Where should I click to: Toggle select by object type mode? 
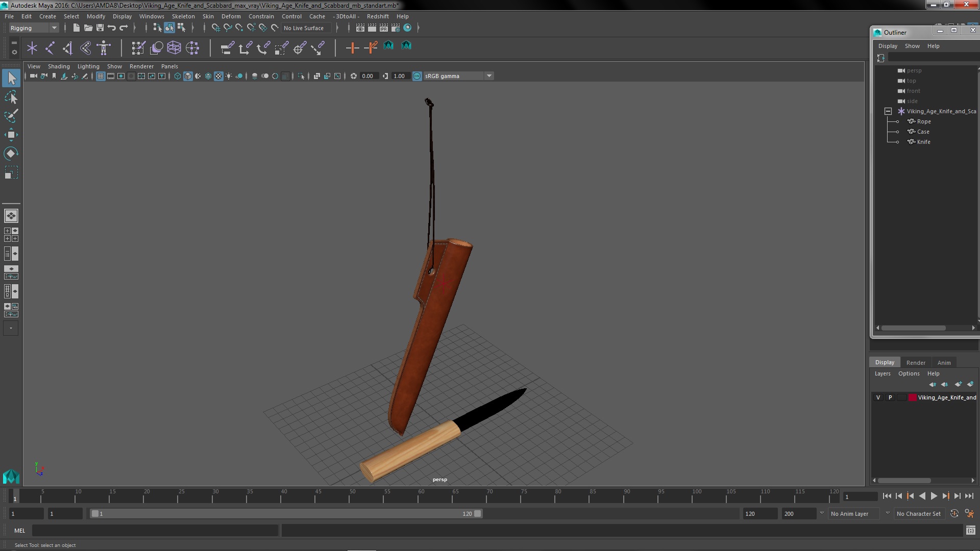(169, 28)
